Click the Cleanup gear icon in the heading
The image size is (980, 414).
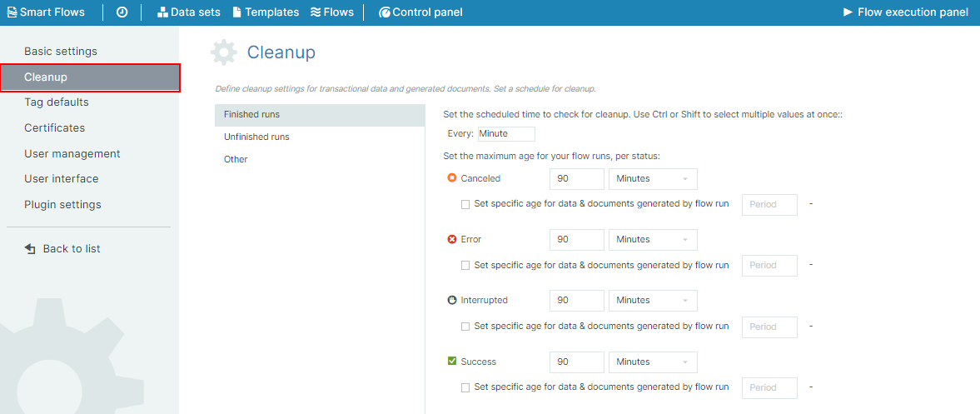point(224,52)
